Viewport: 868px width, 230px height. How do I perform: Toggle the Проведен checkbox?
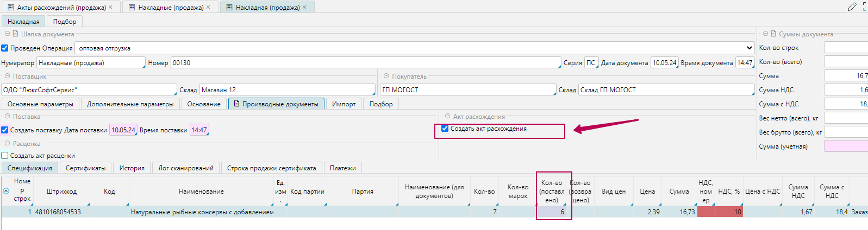[5, 48]
